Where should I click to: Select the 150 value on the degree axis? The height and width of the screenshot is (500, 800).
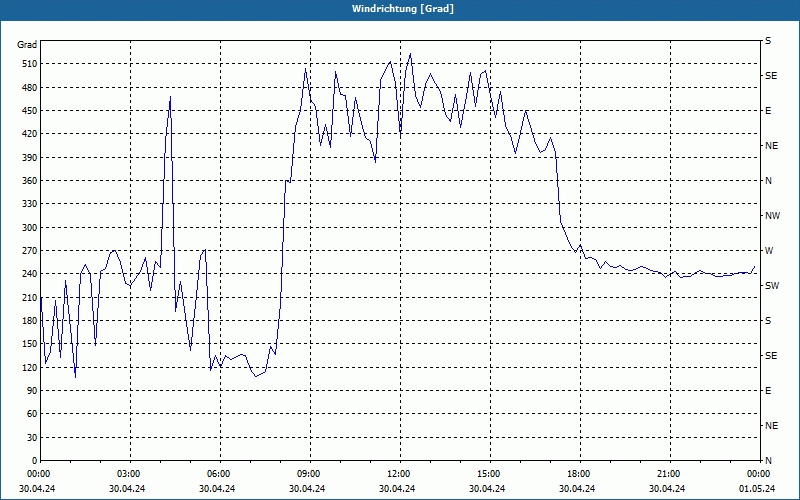coord(29,344)
